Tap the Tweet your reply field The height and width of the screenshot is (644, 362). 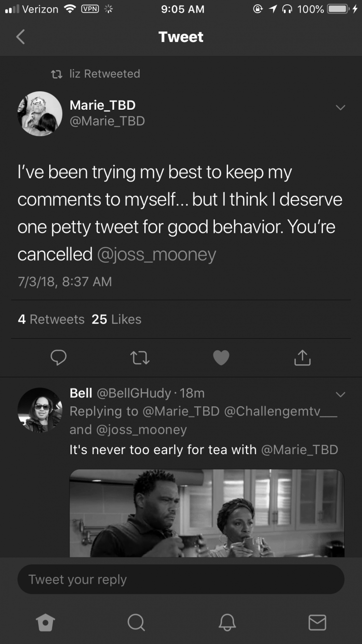[x=181, y=579]
